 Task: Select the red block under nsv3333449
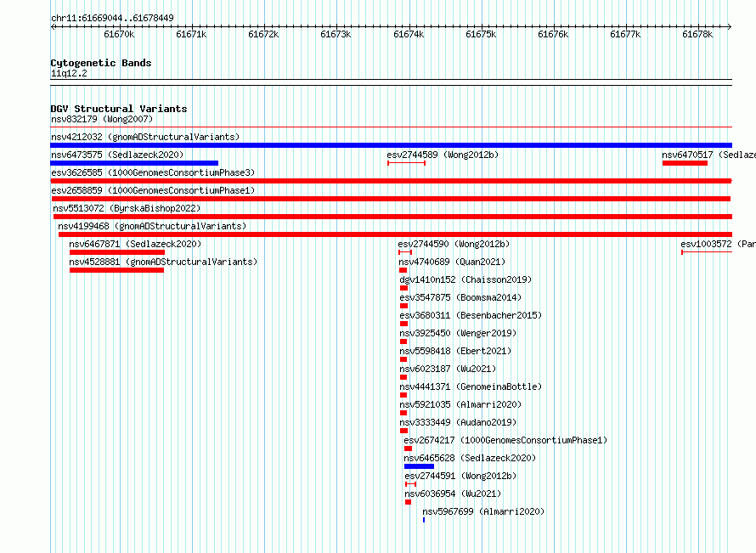(404, 431)
